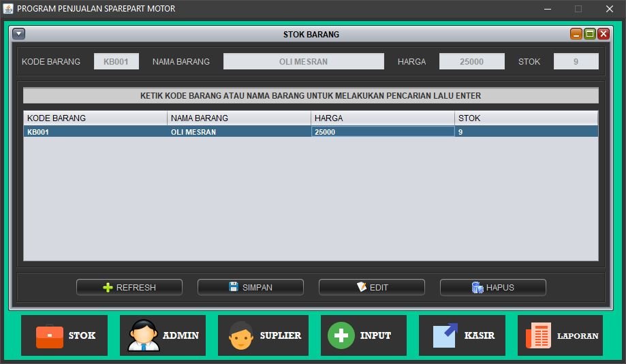Open the STOK BARANG frame dropdown menu
Viewport: 626px width, 364px height.
(19, 34)
